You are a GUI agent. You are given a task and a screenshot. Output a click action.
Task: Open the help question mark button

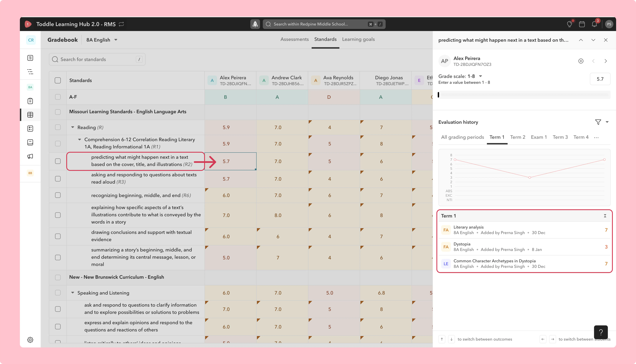click(x=601, y=332)
